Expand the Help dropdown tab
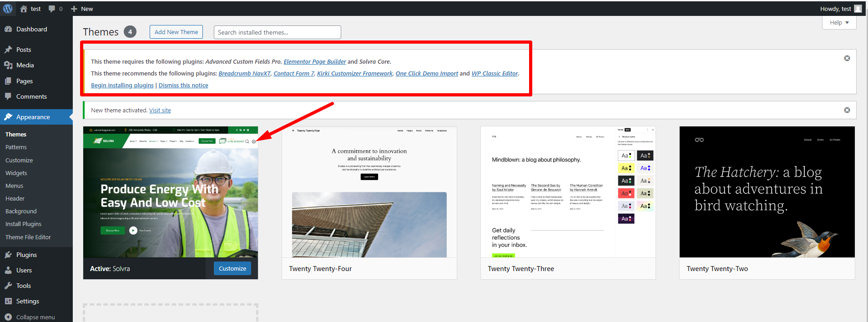Screen dimensions: 868x322 click(x=839, y=23)
